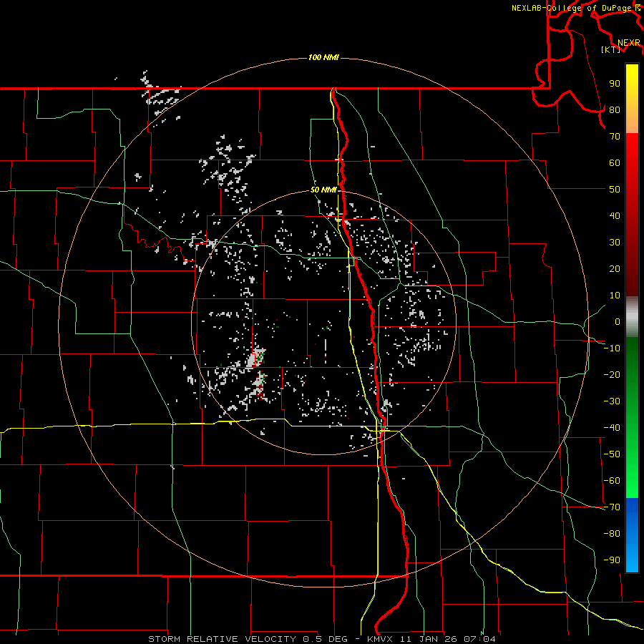Click the 0 value on velocity scale
The image size is (644, 644).
click(x=618, y=321)
